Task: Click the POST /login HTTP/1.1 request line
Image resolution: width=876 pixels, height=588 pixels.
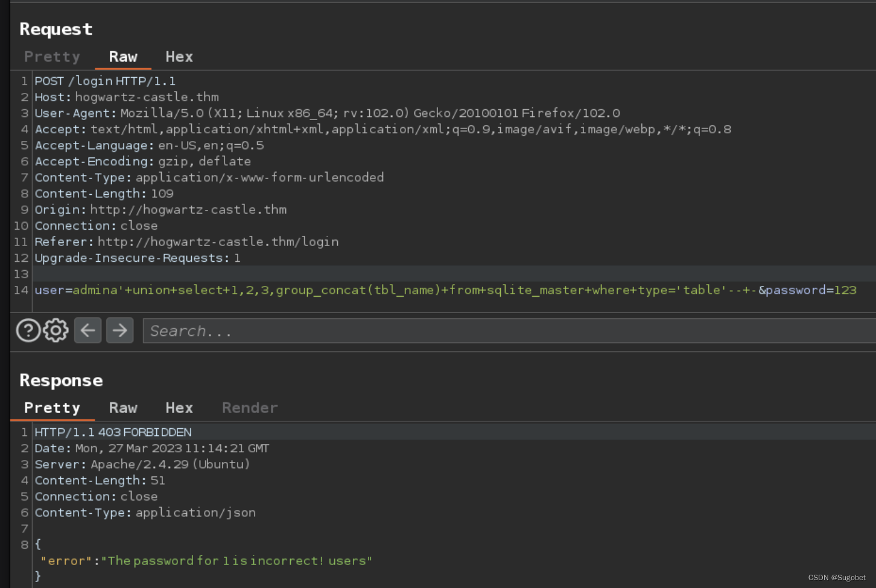Action: 105,81
